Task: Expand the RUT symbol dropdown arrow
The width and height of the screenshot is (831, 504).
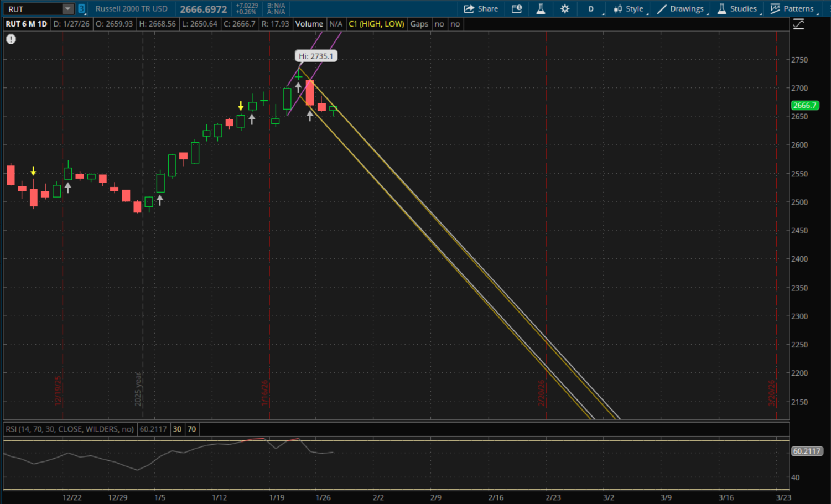Action: pos(67,9)
